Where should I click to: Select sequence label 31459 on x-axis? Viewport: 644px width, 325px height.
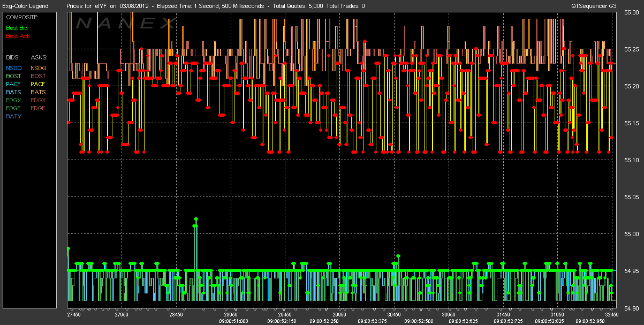[x=504, y=315]
